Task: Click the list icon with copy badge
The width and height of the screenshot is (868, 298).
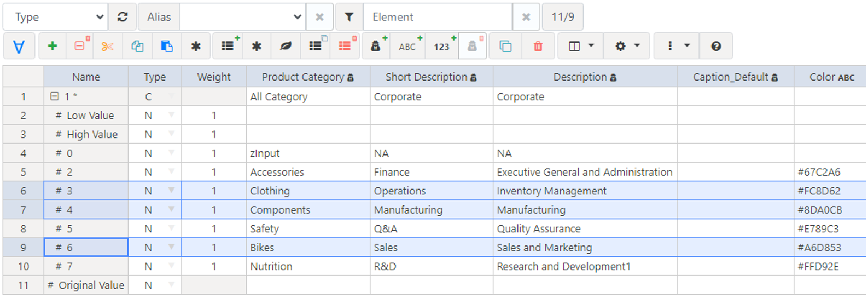Action: 316,47
